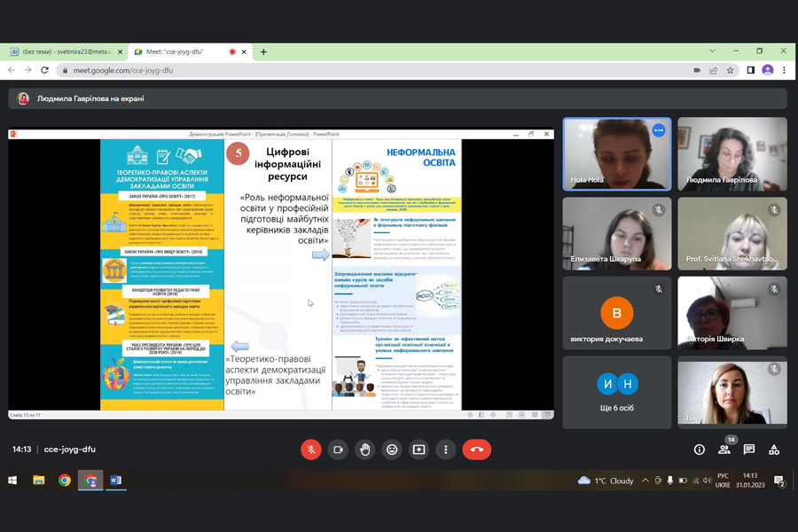Go forward in the browser
This screenshot has height=532, width=798.
click(28, 70)
